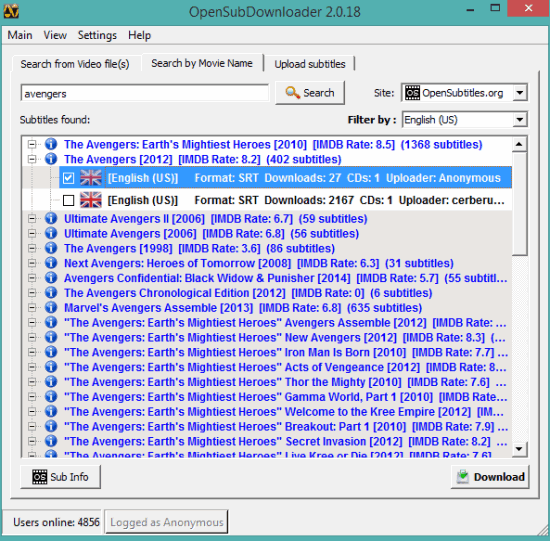Viewport: 550px width, 541px height.
Task: Click info icon for The Avengers: Earth's Mightiest Heroes [2010]
Action: coord(51,144)
